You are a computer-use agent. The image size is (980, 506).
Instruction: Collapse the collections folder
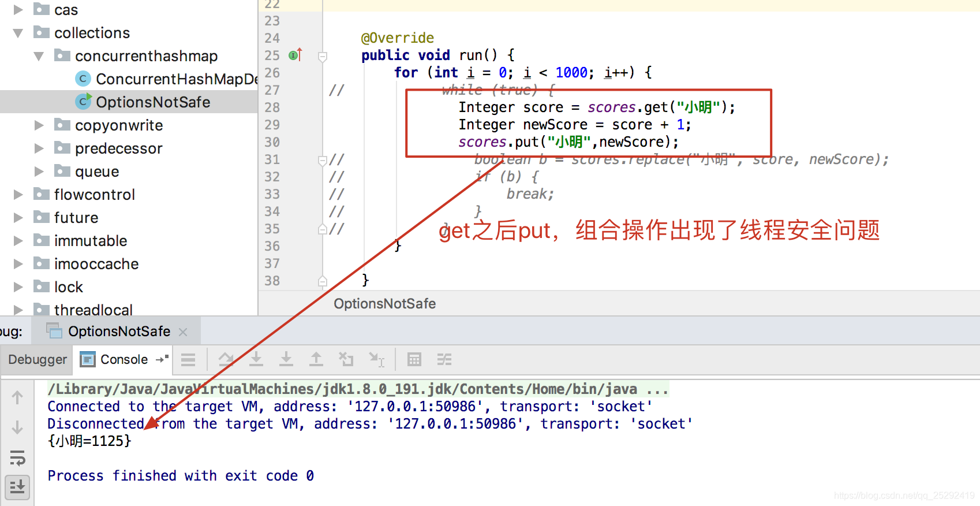pos(18,33)
